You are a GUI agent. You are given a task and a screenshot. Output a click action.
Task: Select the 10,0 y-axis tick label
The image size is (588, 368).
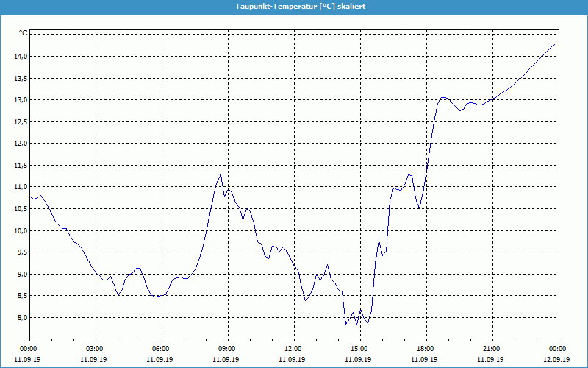click(x=20, y=230)
